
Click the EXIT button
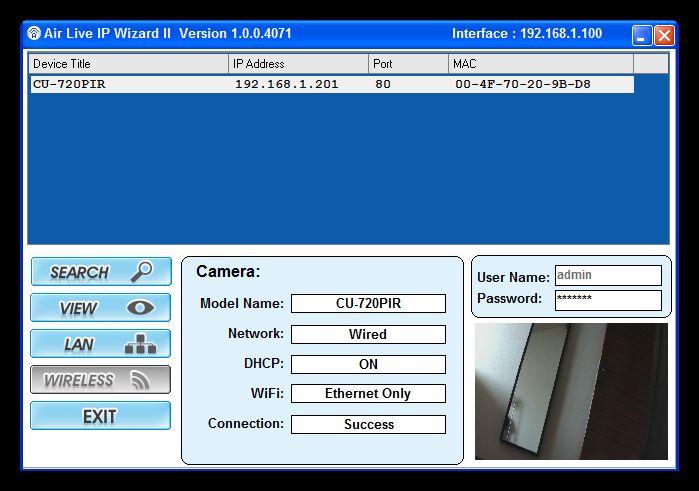click(101, 416)
